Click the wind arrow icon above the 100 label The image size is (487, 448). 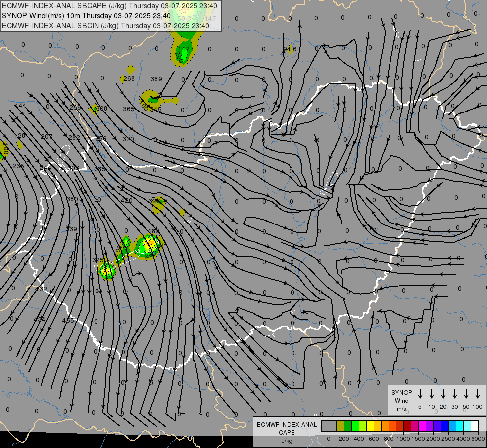tap(478, 394)
